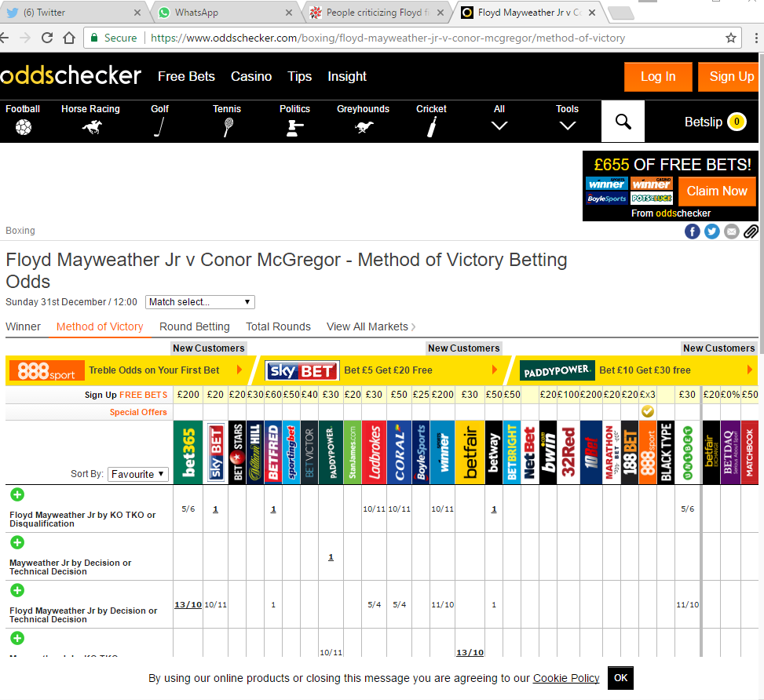This screenshot has width=764, height=700.
Task: Open the Match select dropdown
Action: [x=199, y=302]
